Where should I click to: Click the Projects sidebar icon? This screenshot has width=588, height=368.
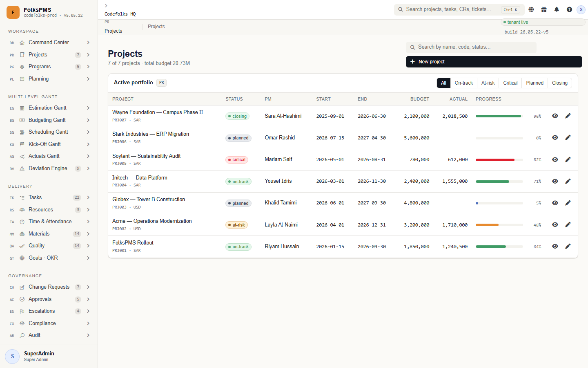tap(22, 55)
